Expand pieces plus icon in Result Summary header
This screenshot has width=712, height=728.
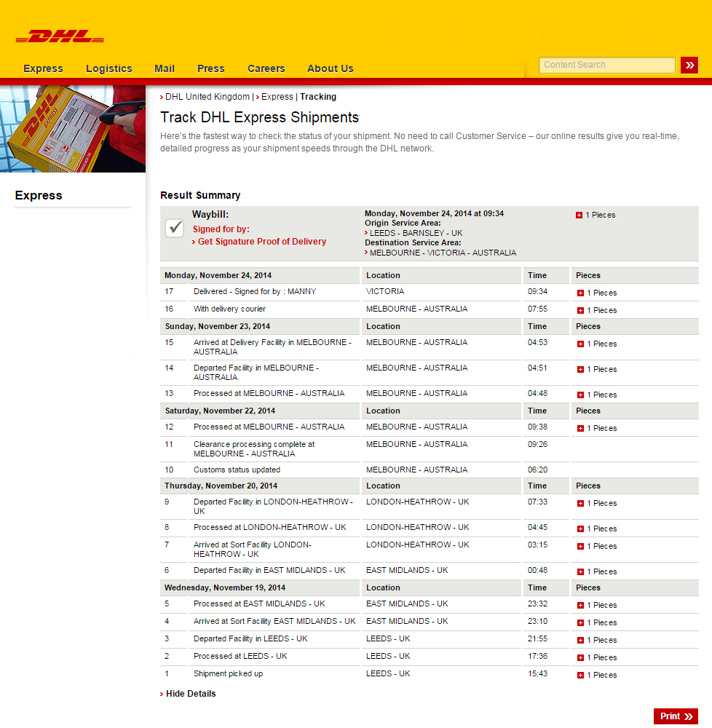tap(580, 215)
